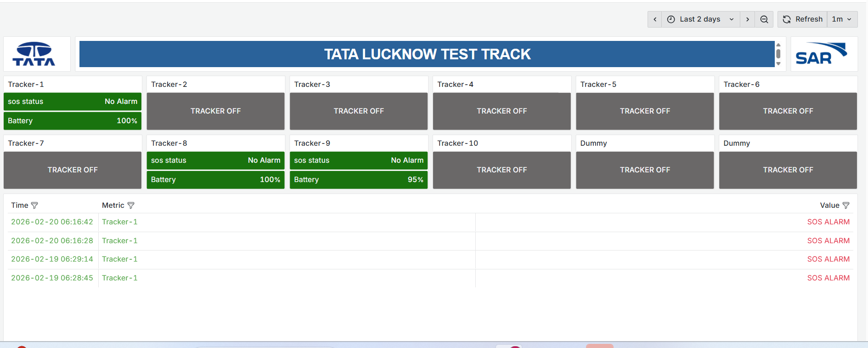Click the Time column filter icon

(34, 205)
